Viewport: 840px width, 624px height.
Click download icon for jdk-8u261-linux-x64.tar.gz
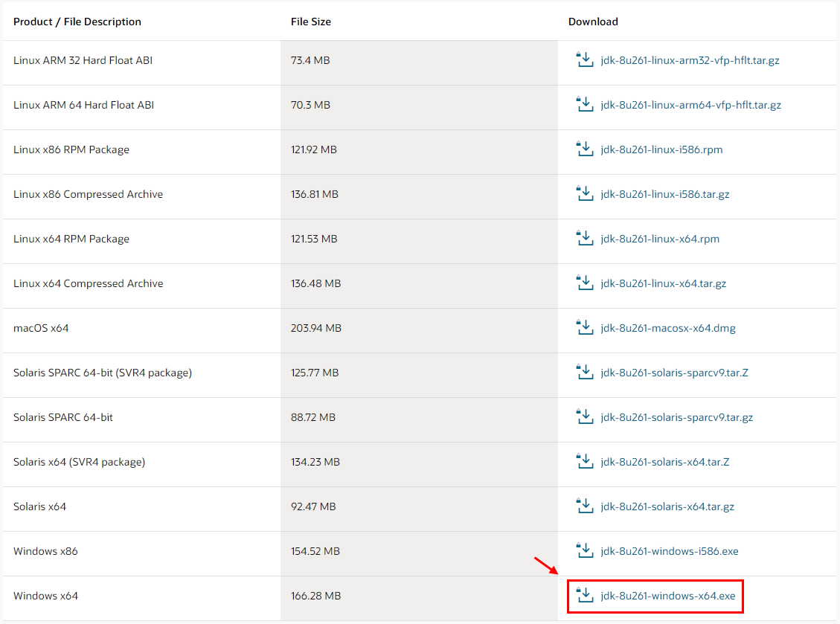click(x=585, y=283)
